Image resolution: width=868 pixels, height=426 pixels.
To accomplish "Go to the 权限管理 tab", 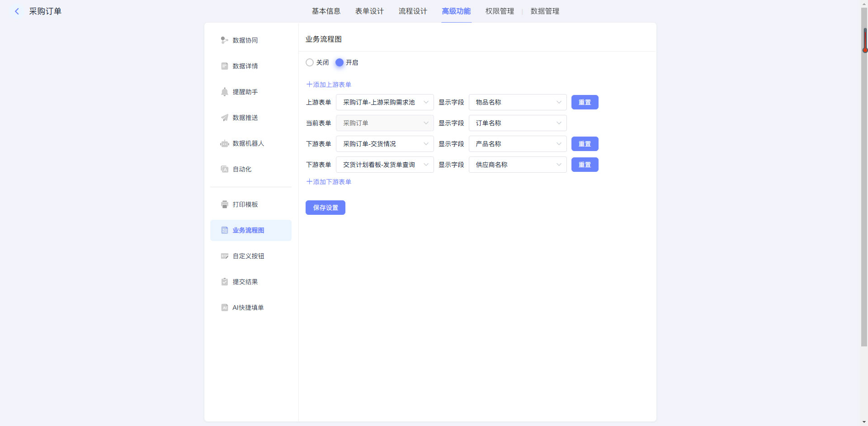I will click(500, 11).
